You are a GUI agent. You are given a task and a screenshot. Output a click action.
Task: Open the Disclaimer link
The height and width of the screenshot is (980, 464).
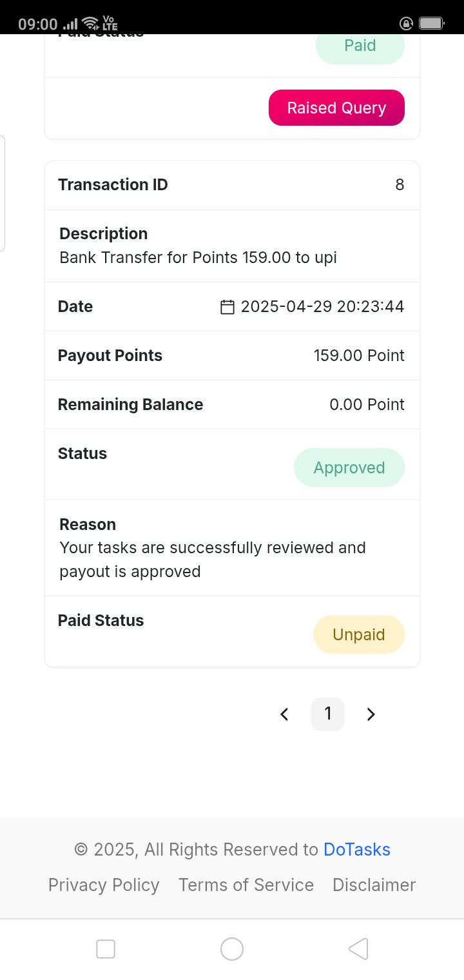[374, 885]
